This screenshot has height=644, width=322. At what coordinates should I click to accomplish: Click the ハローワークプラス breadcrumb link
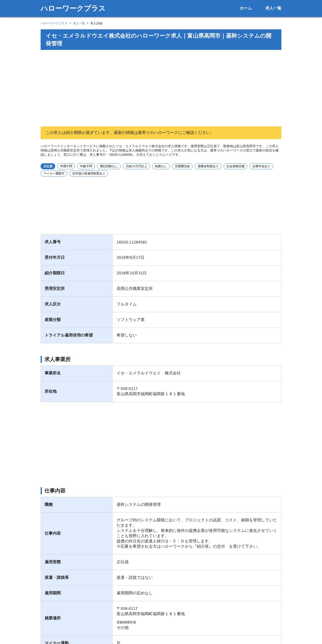(x=54, y=23)
